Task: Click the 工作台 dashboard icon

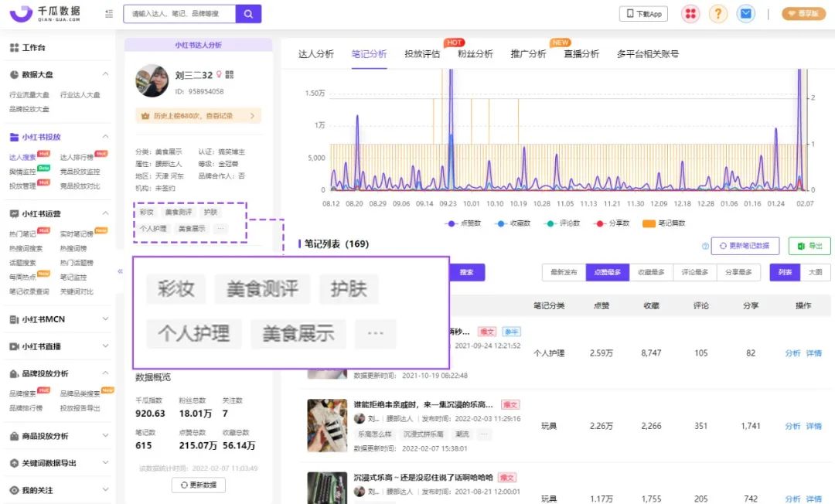Action: 15,48
